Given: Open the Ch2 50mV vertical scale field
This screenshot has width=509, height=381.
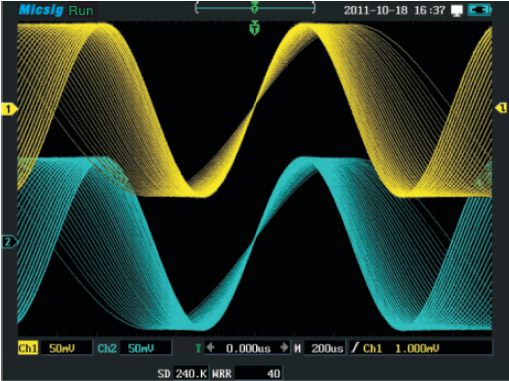Looking at the screenshot, I should click(x=145, y=348).
